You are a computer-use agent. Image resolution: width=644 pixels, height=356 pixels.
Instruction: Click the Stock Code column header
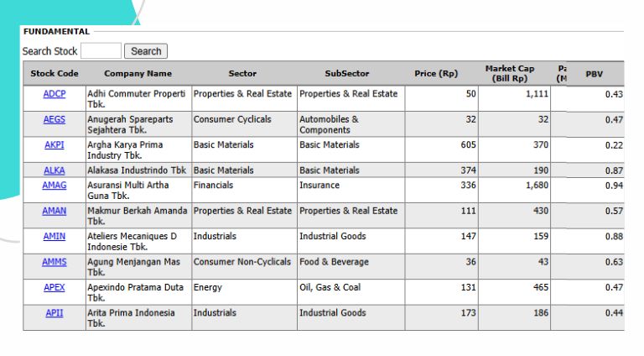55,73
